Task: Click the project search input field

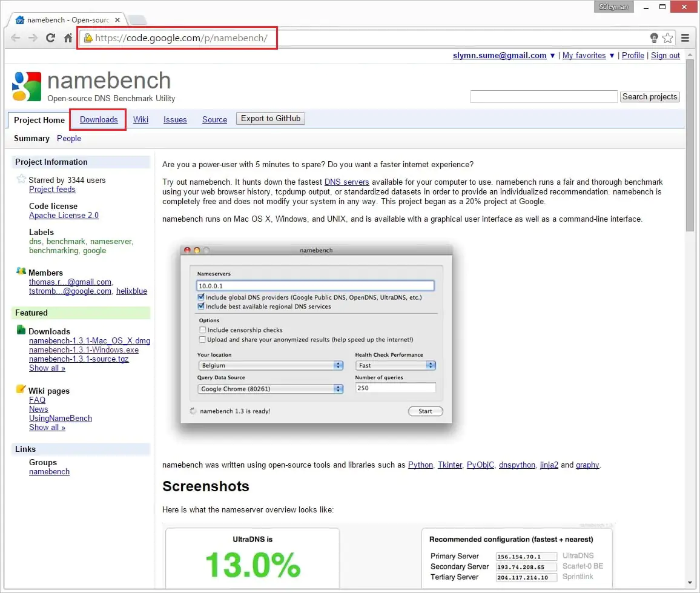Action: pos(543,97)
